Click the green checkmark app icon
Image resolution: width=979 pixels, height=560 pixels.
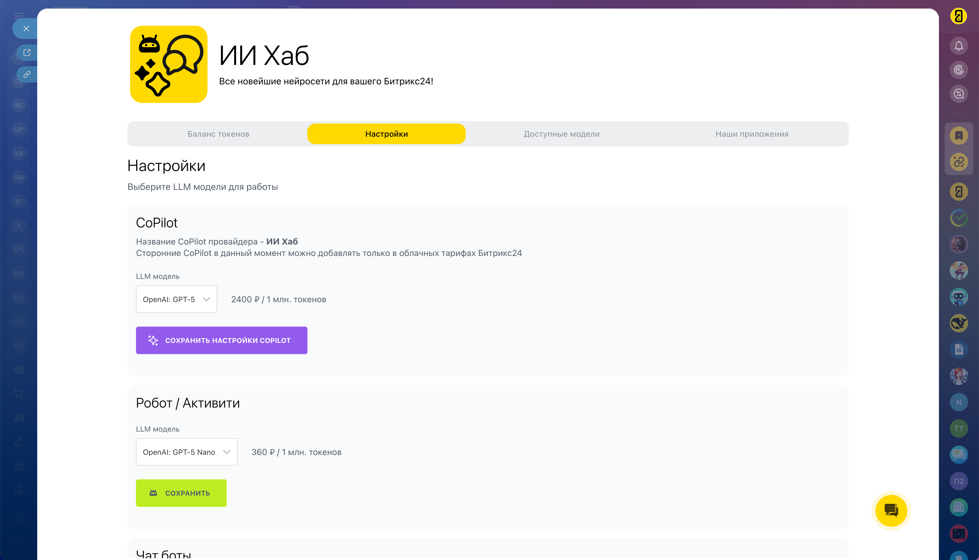[x=959, y=218]
